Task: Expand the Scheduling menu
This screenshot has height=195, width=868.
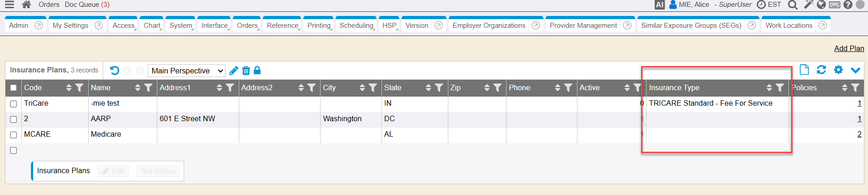Action: pyautogui.click(x=356, y=26)
